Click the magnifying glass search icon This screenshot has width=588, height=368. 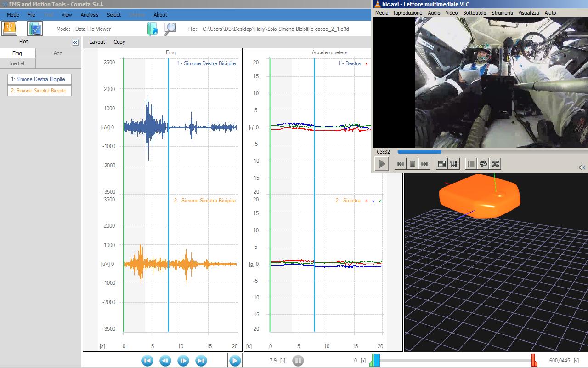tap(170, 29)
